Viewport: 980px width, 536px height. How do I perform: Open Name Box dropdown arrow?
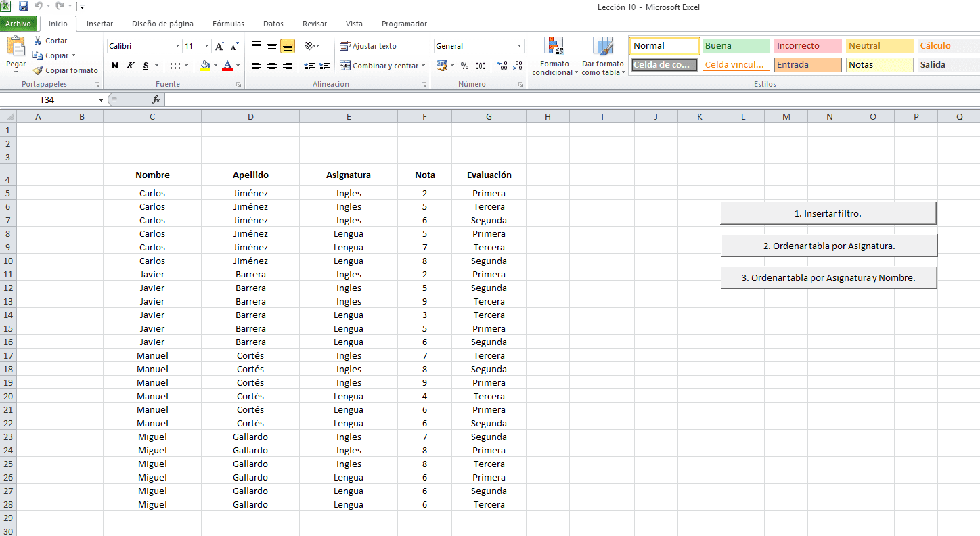click(101, 99)
